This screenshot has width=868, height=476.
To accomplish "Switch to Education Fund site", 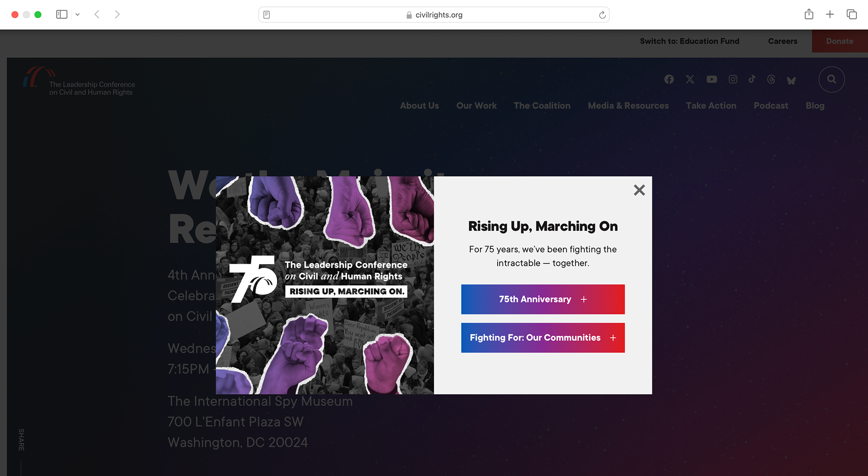I will click(x=689, y=41).
